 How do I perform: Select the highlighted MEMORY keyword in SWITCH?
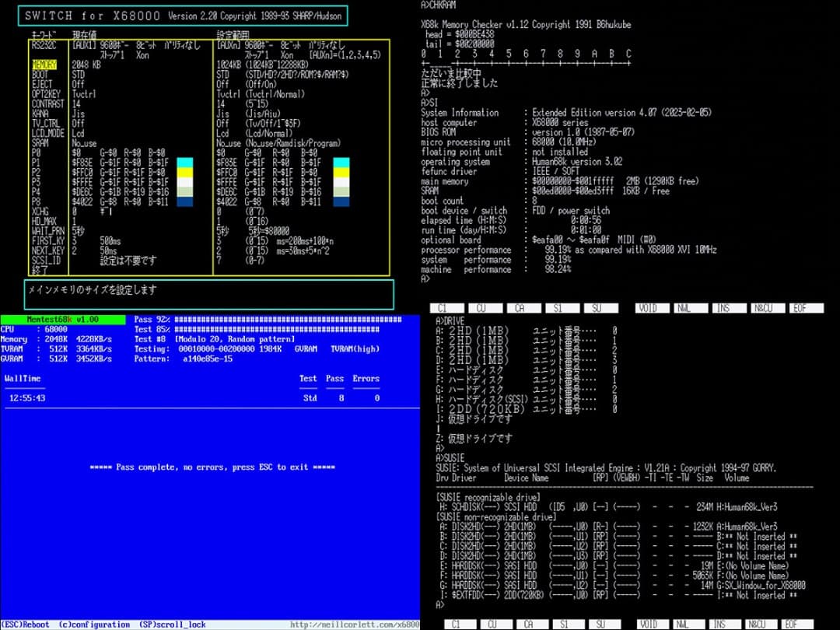[x=44, y=65]
